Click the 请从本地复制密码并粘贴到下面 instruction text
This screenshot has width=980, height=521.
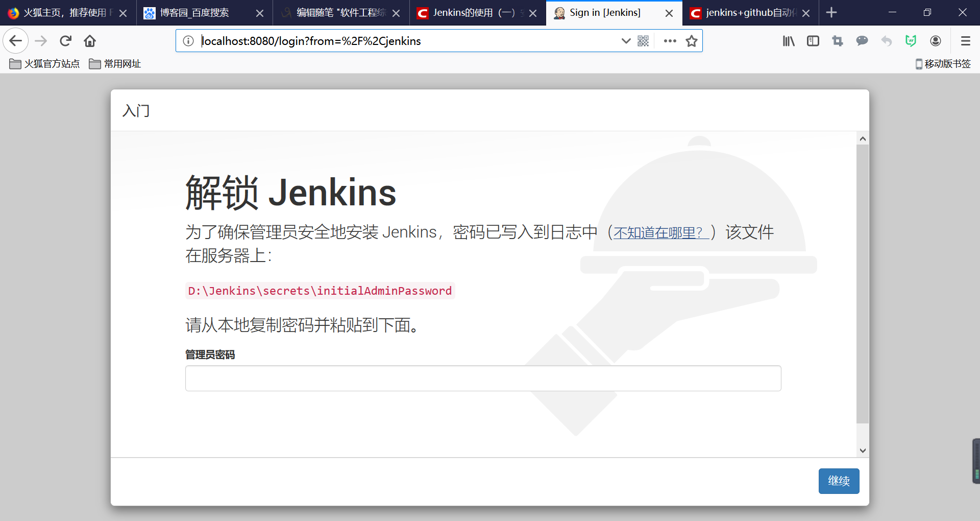303,325
